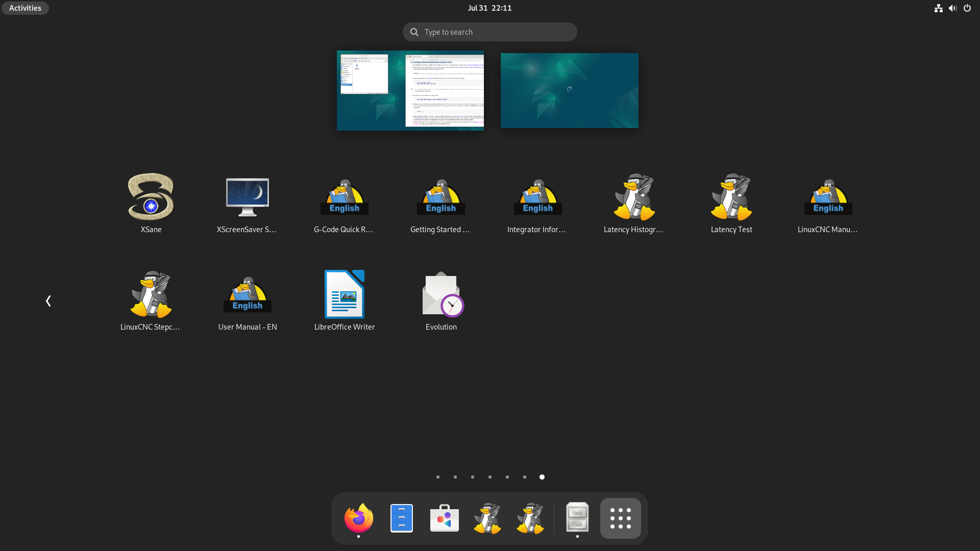Jump to the sixth app grid page dot
This screenshot has height=551, width=980.
pyautogui.click(x=525, y=477)
